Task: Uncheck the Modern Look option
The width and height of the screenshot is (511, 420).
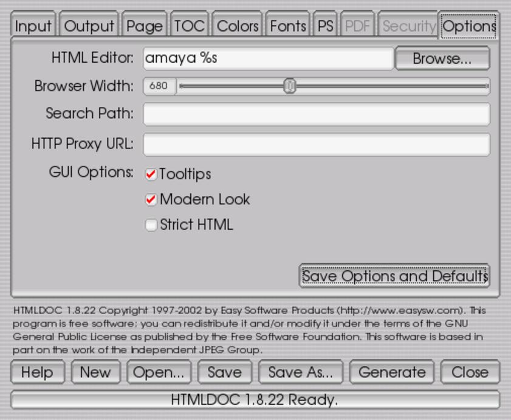Action: tap(151, 200)
